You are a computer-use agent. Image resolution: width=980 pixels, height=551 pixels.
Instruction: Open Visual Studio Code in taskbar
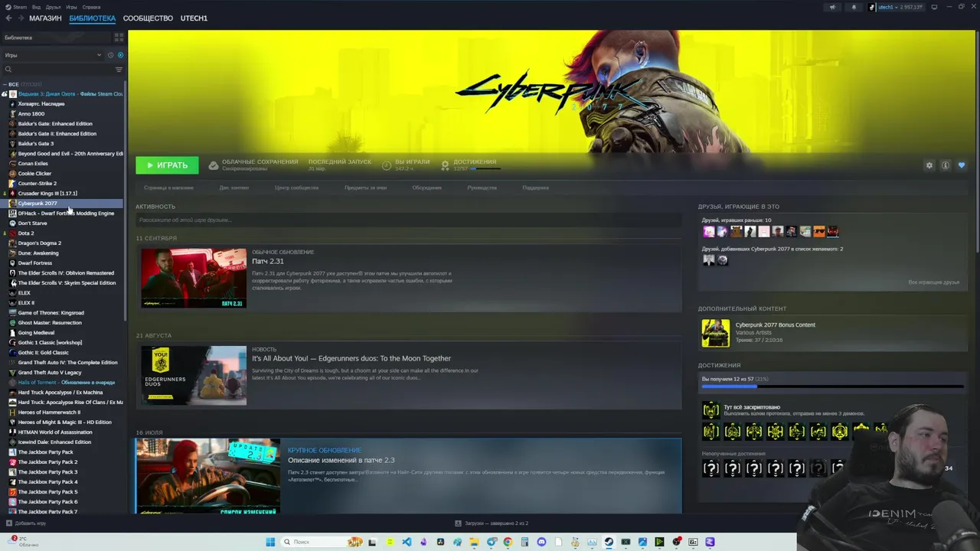pos(407,542)
